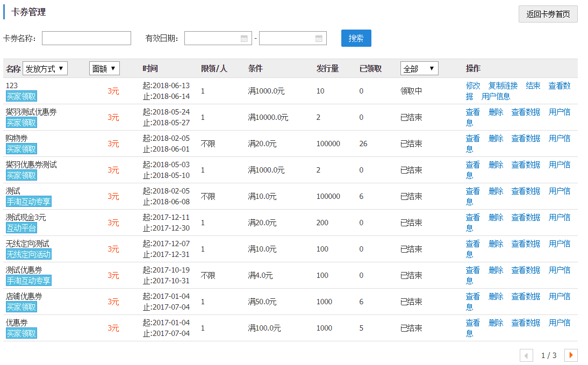Type in the 卡券名称 input field
This screenshot has height=365, width=588.
click(87, 38)
